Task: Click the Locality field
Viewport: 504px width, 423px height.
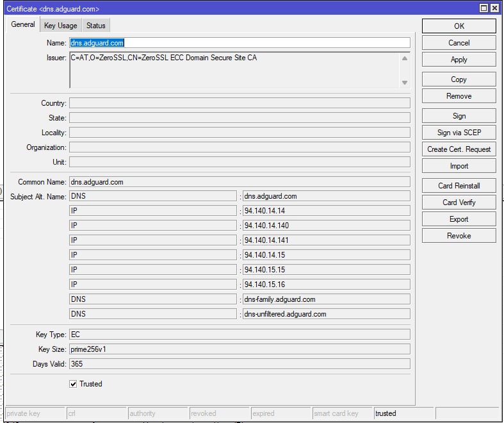Action: click(x=240, y=133)
